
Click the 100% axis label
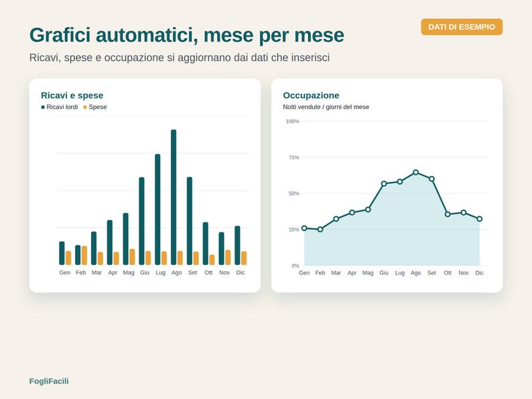(292, 121)
